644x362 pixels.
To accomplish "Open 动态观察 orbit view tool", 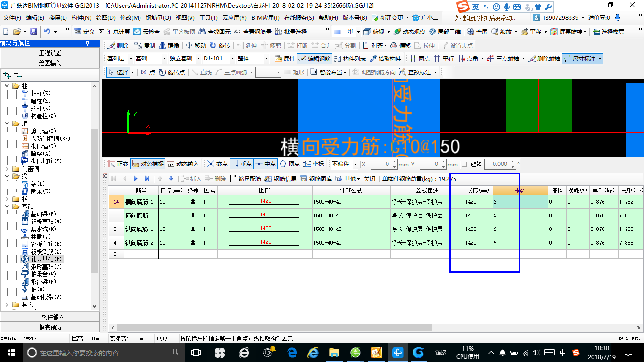I will [409, 32].
